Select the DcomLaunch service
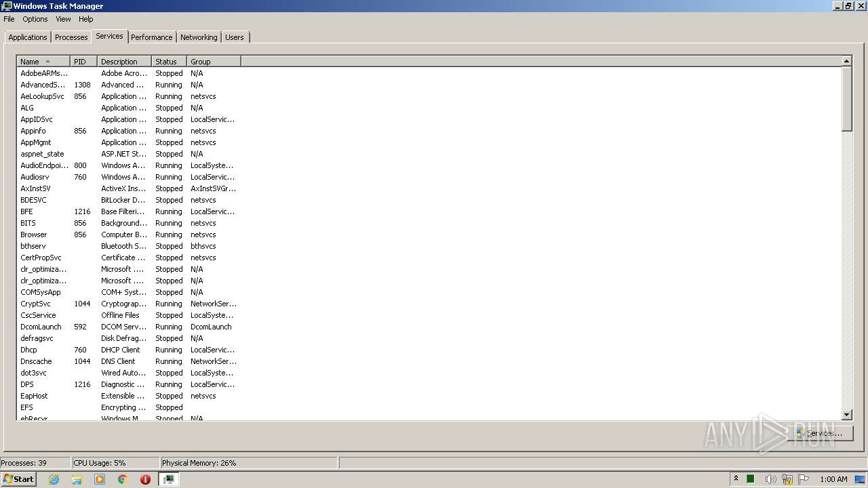The height and width of the screenshot is (488, 868). tap(129, 327)
